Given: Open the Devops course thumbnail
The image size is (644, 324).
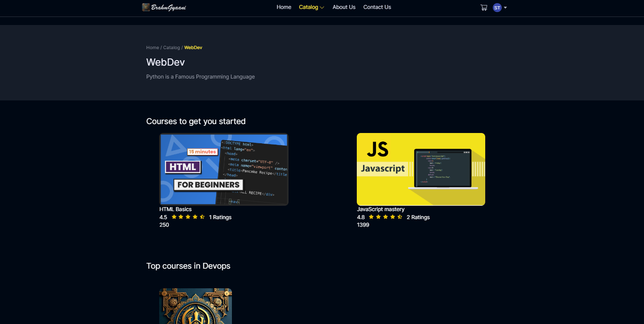Looking at the screenshot, I should [x=195, y=306].
